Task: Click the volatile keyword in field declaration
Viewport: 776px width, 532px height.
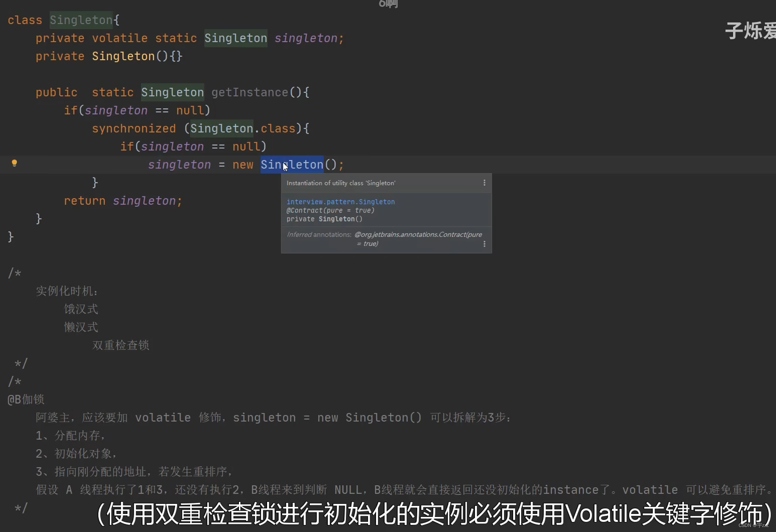Action: click(119, 38)
